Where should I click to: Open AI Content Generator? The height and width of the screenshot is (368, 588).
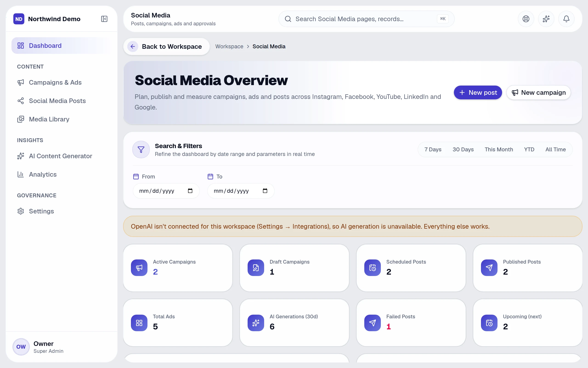[x=62, y=156]
